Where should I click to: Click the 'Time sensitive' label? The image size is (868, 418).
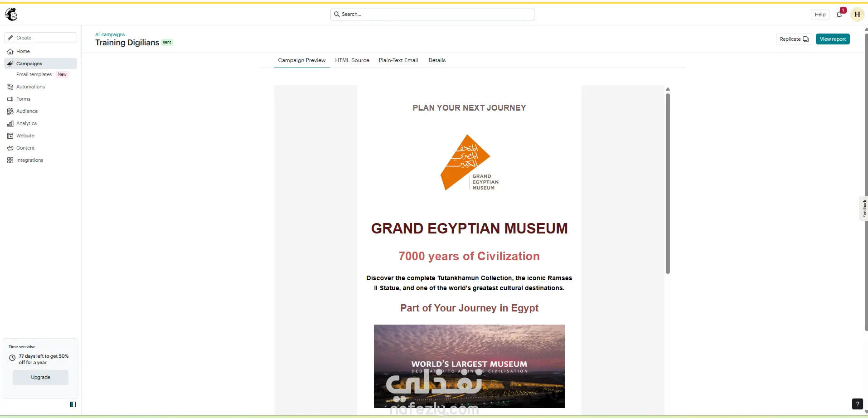tap(22, 347)
